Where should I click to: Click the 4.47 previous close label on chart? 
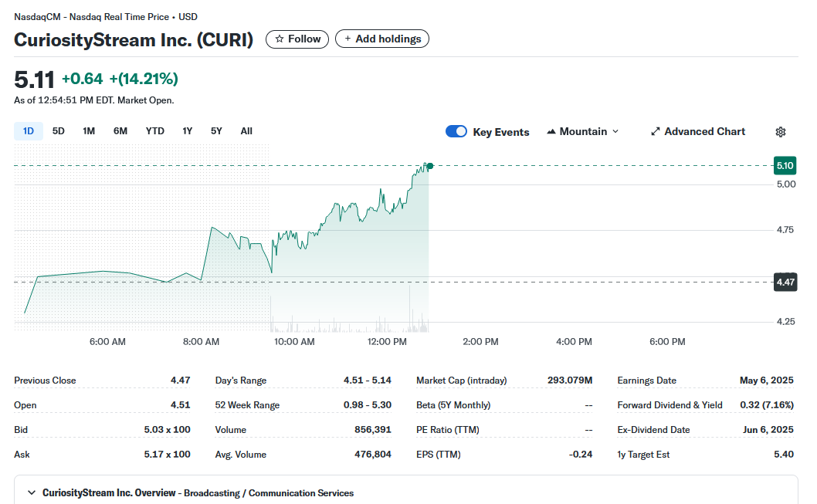(785, 282)
